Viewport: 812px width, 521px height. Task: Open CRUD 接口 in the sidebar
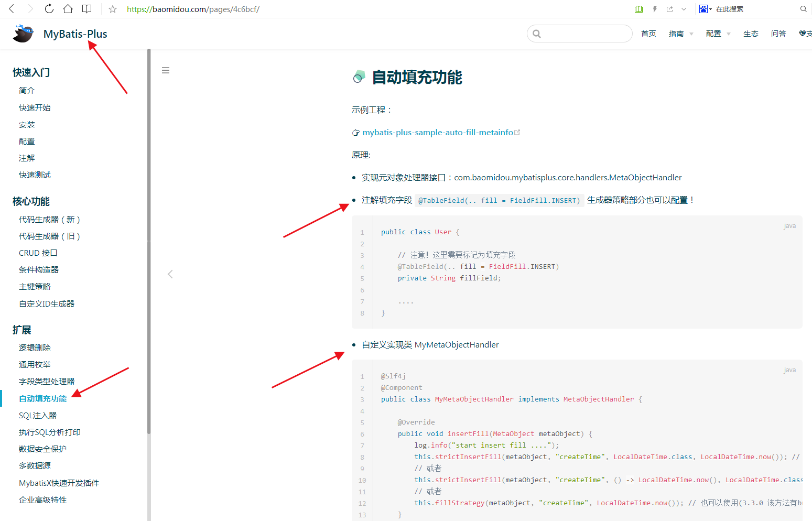(38, 253)
